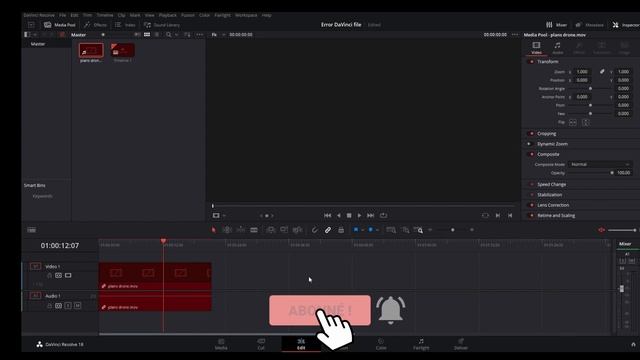
Task: Go to last frame button
Action: tap(370, 216)
